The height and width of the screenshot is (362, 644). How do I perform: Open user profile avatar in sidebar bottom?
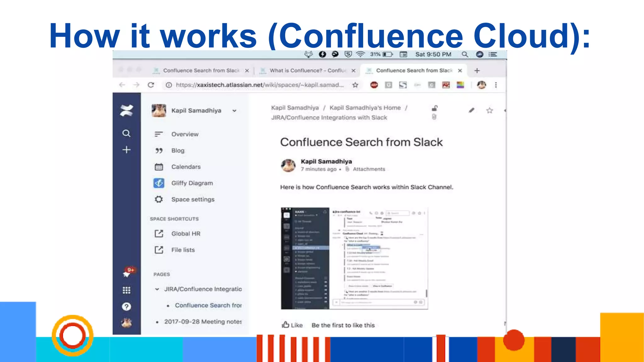pos(126,323)
